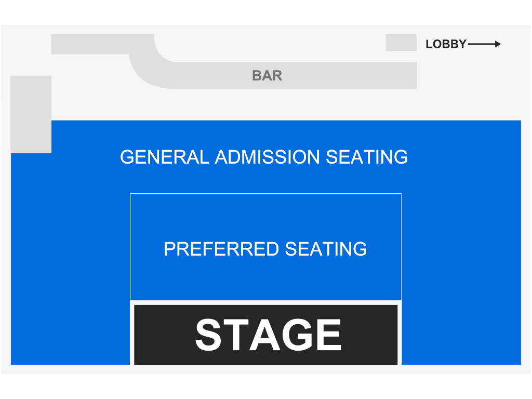Click the arrow pointing to the Lobby
This screenshot has height=399, width=532.
tap(484, 44)
